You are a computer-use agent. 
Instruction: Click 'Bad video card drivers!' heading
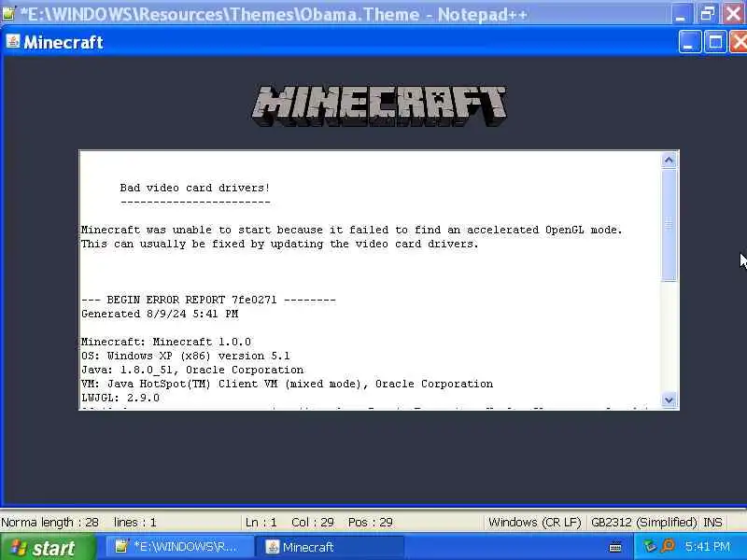pos(195,189)
